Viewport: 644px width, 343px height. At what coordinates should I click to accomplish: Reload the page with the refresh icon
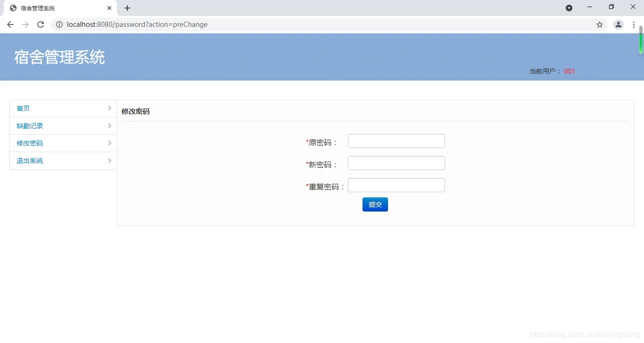tap(41, 24)
